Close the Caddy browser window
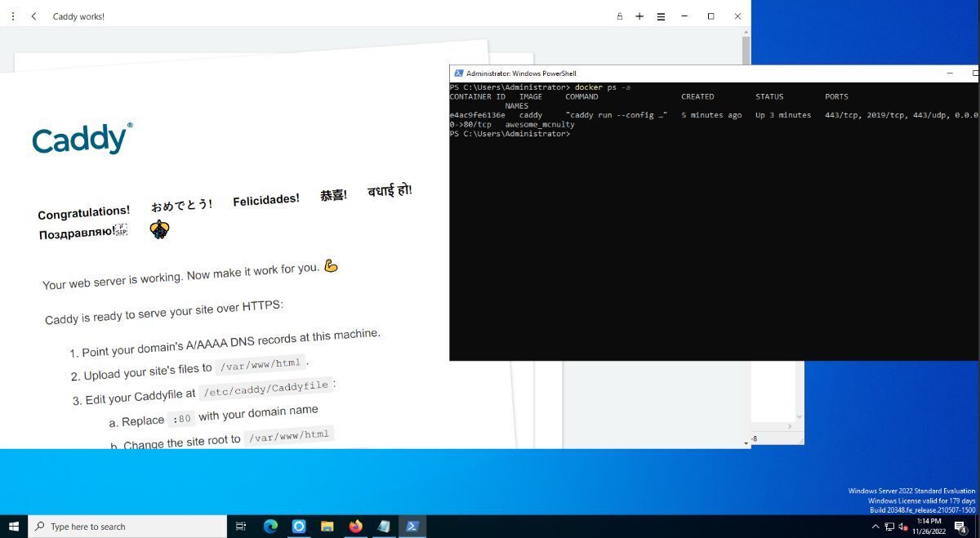The image size is (980, 538). (x=737, y=16)
